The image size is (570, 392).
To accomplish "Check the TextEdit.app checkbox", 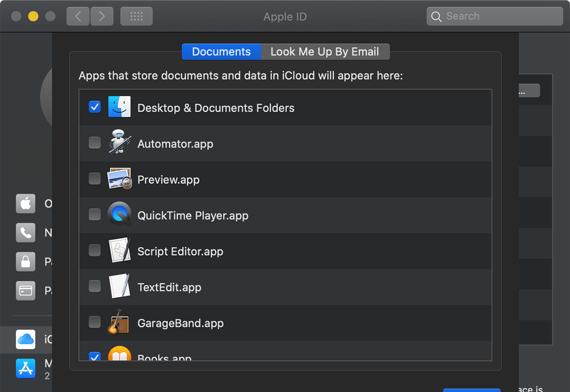I will 95,287.
